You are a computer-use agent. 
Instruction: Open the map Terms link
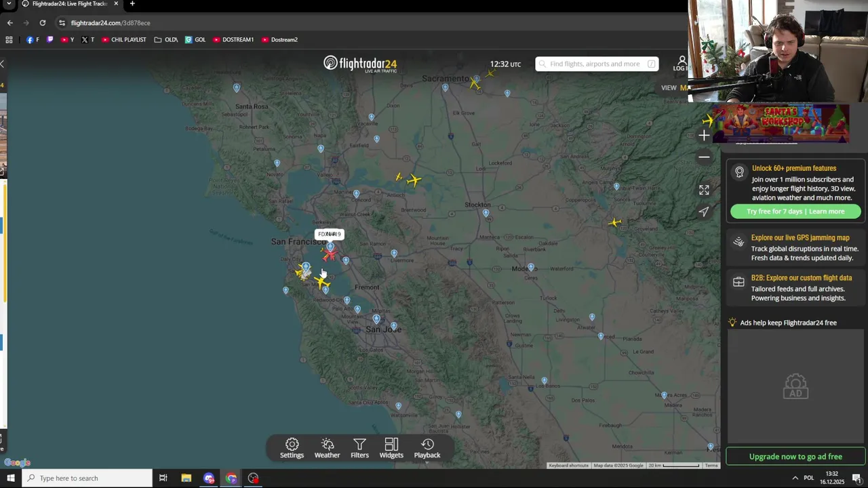coord(711,466)
